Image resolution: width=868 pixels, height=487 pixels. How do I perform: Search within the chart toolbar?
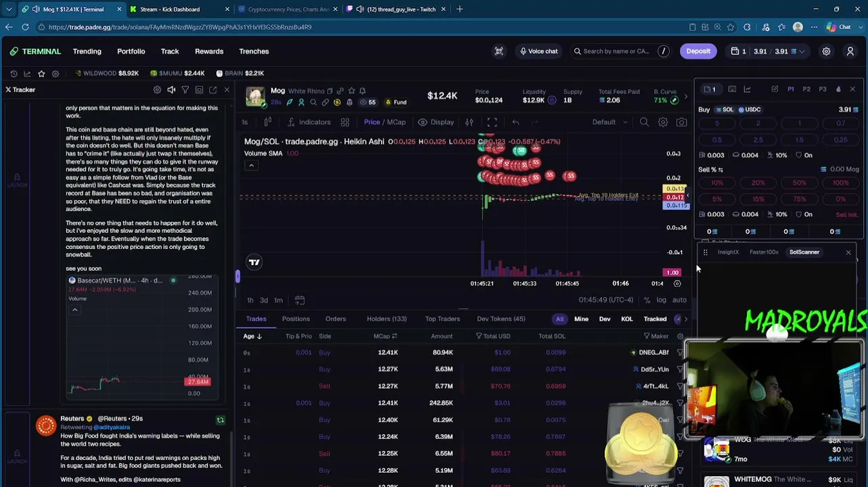[644, 122]
